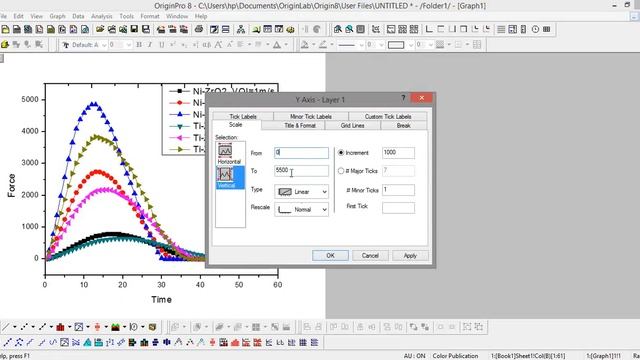
Task: Open the Format menu
Action: [150, 16]
